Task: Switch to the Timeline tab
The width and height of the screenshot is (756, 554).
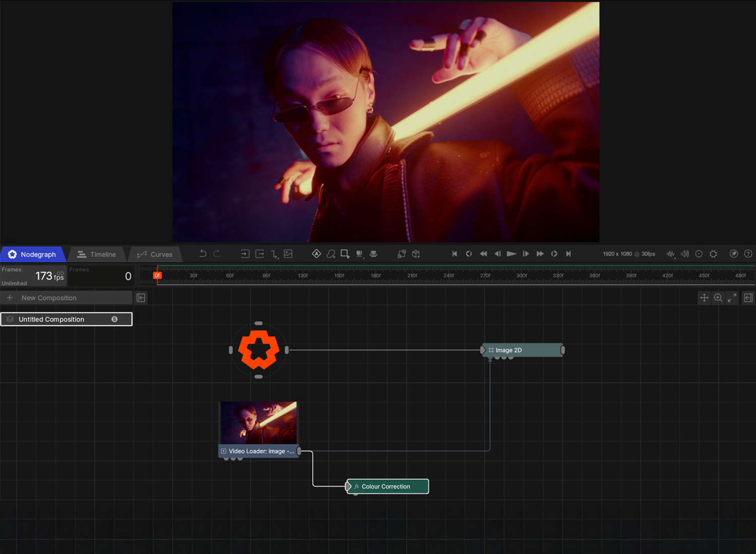Action: point(97,254)
